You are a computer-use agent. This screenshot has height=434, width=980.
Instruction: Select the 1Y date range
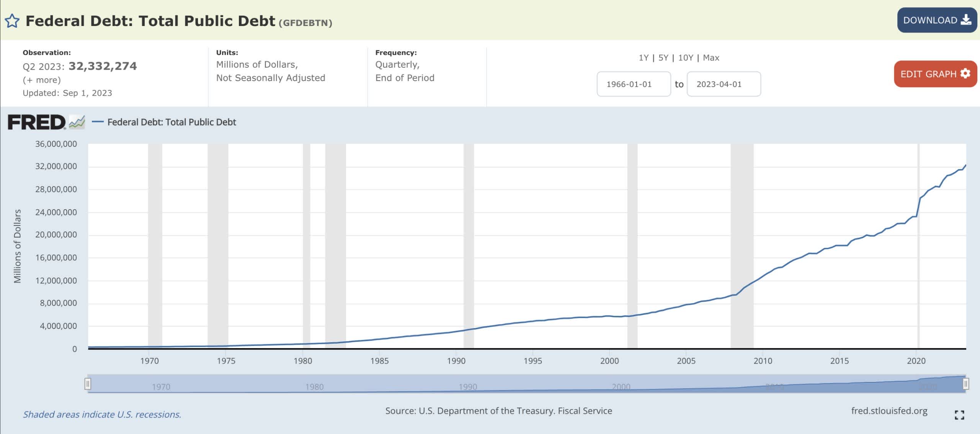(x=644, y=58)
